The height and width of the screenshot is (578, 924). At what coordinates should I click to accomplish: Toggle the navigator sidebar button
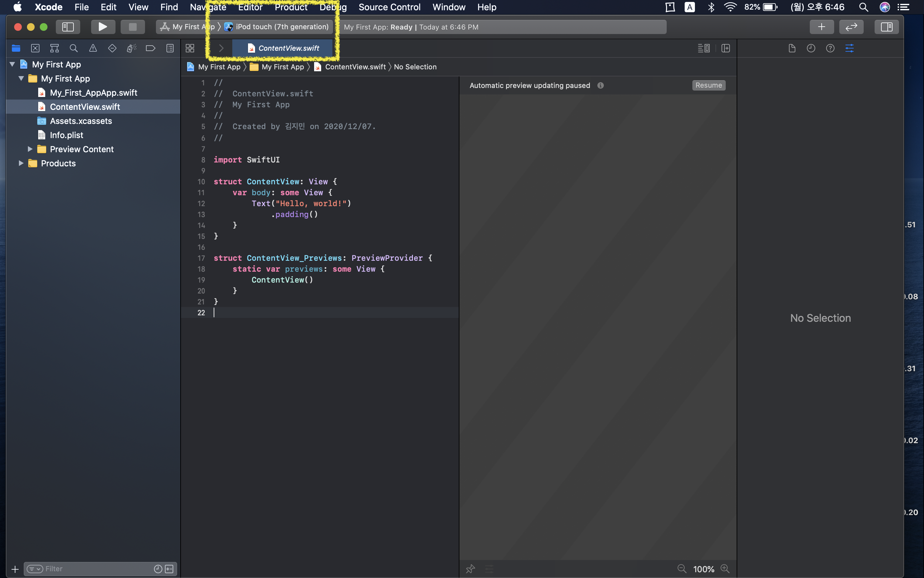point(68,27)
